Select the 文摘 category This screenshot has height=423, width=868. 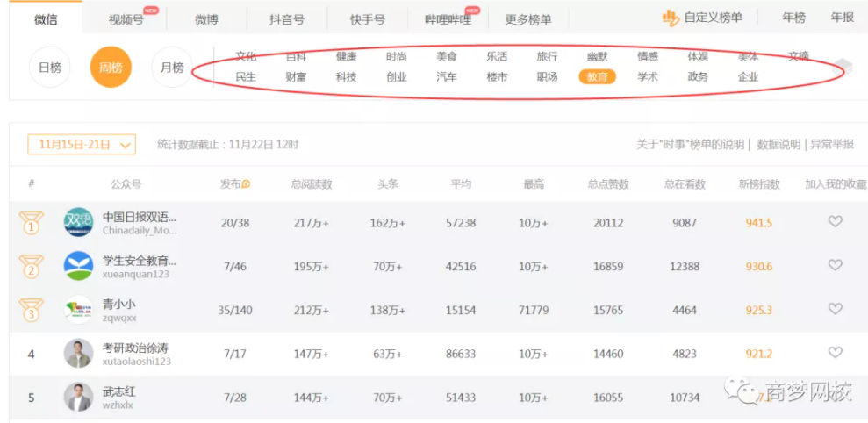(x=799, y=56)
